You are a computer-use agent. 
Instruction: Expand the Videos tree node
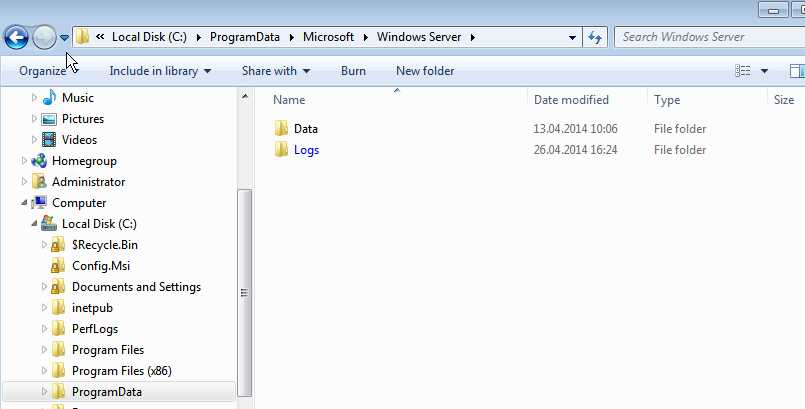click(x=34, y=140)
